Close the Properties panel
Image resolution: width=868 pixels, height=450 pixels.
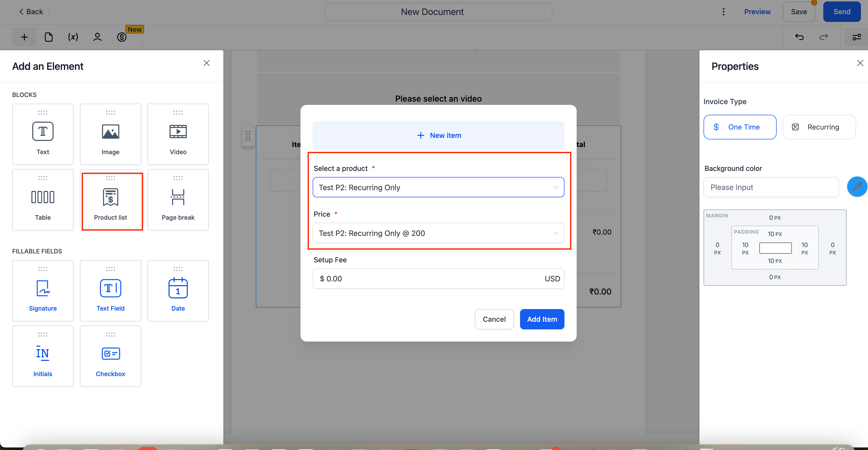[860, 63]
